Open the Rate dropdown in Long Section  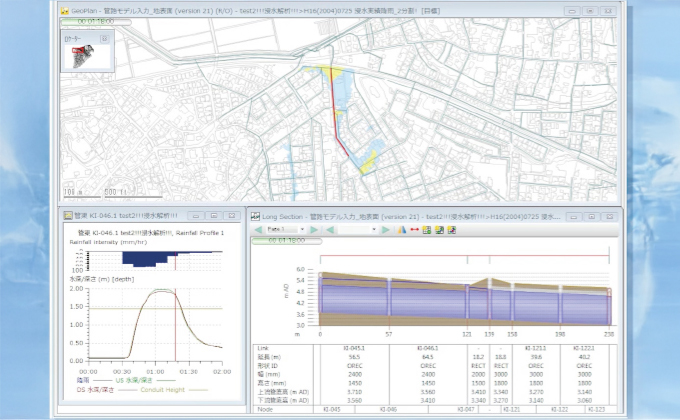pos(303,229)
